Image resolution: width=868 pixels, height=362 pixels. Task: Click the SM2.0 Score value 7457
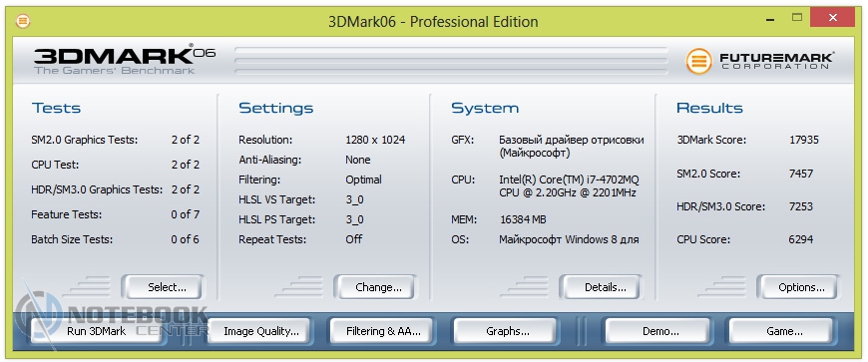pos(801,174)
